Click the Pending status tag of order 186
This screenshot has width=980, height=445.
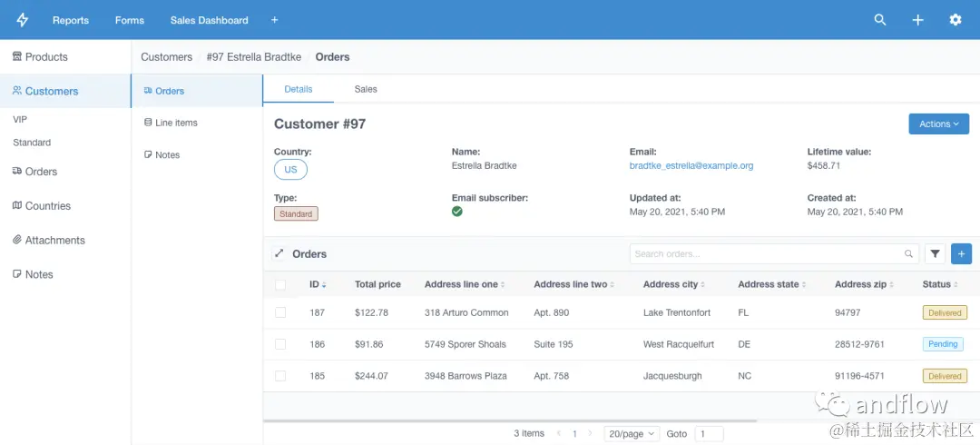943,343
